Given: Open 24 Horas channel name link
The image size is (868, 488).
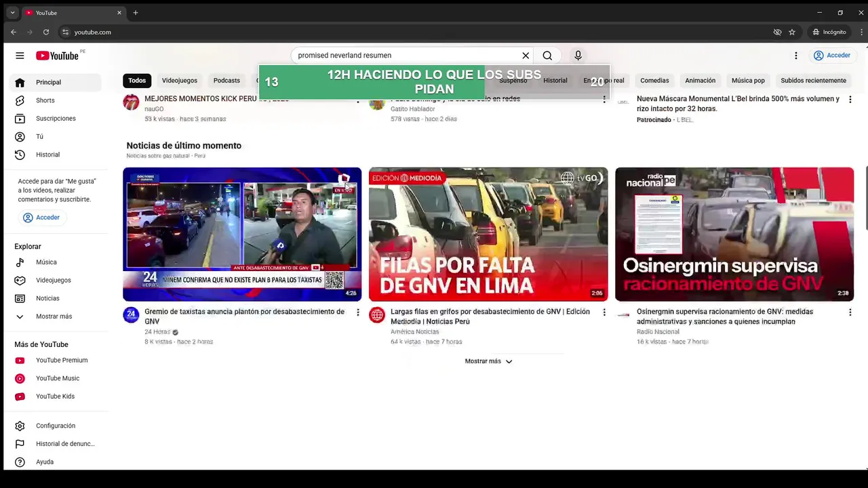Looking at the screenshot, I should click(x=157, y=332).
